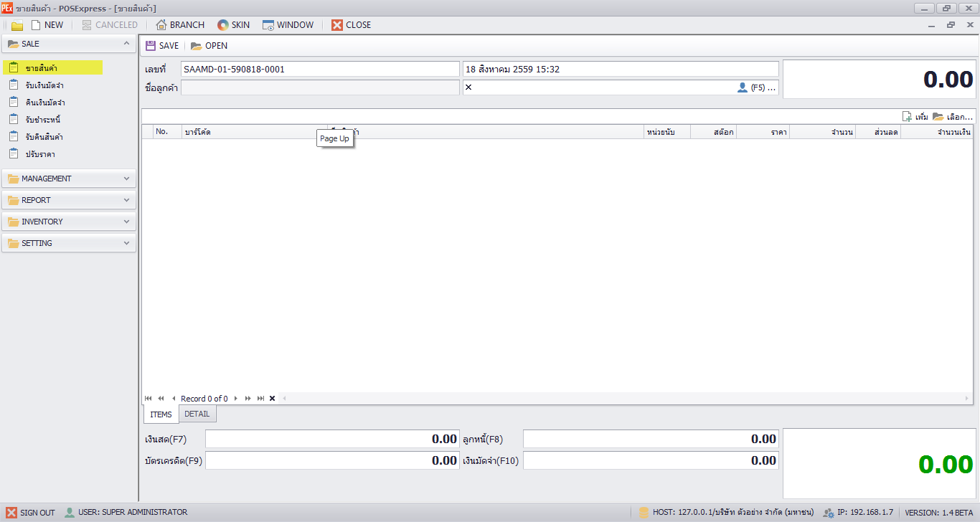The width and height of the screenshot is (980, 522).
Task: Click the เพิ่ม add item button
Action: pos(915,116)
